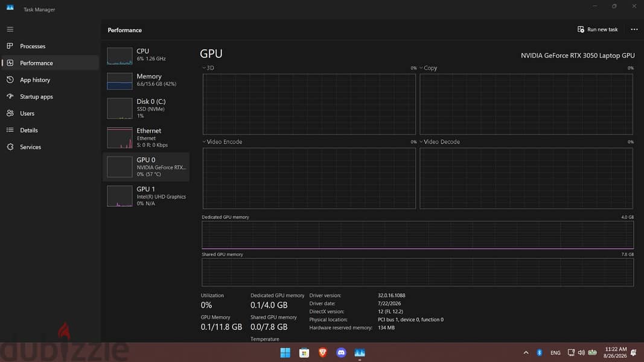Click the Utilization 0% value
This screenshot has height=362, width=644.
(x=206, y=305)
